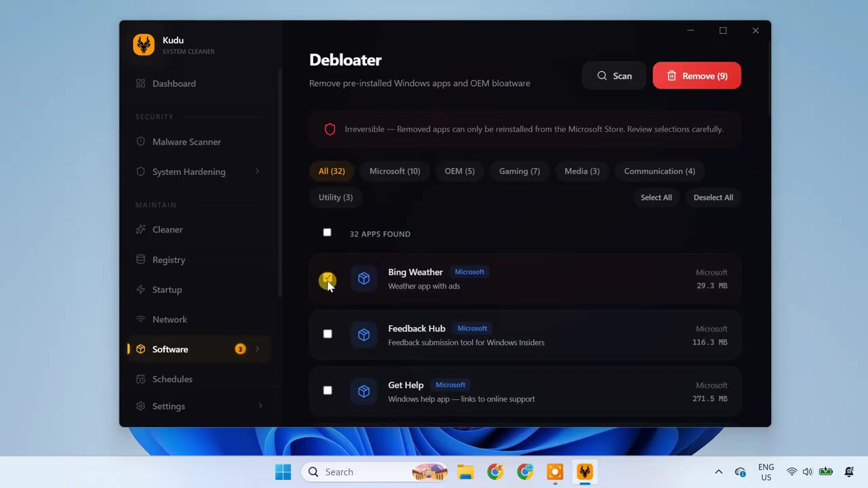Expand the System Hardening submenu chevron

point(257,171)
